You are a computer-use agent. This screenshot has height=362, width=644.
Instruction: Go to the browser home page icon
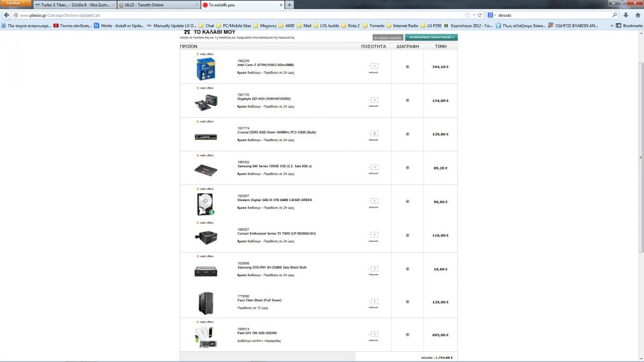638,15
